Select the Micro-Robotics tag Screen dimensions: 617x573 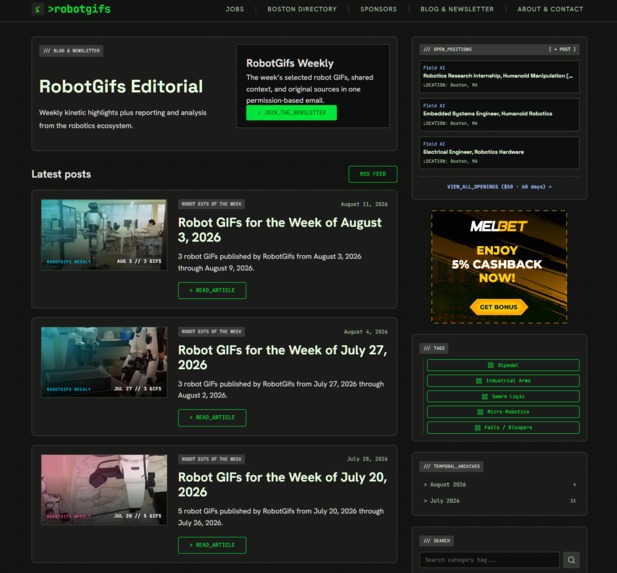[503, 412]
